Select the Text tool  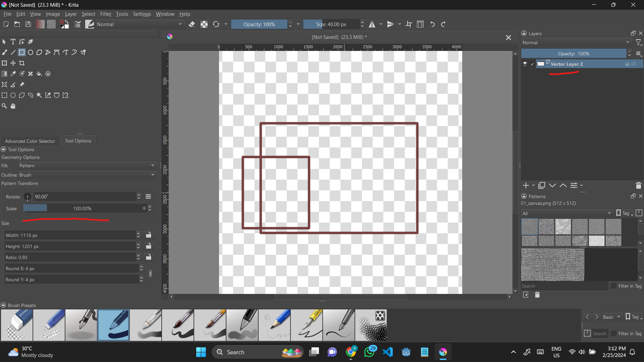tap(13, 42)
